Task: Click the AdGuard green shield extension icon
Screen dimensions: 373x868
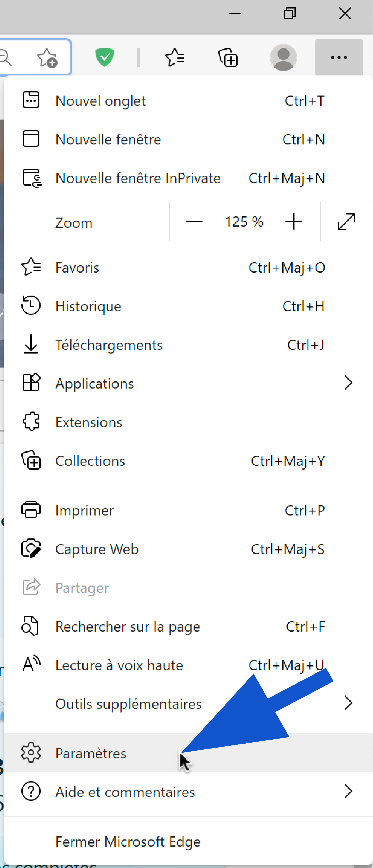Action: tap(105, 57)
